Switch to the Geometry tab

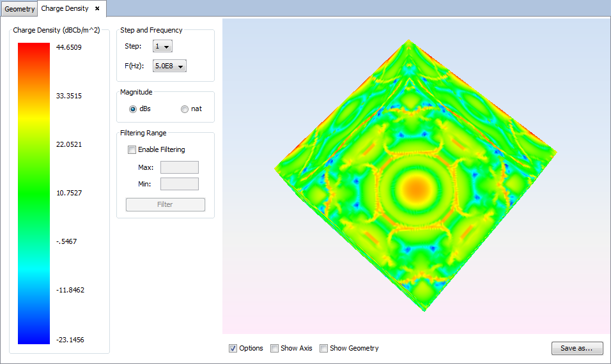coord(20,10)
